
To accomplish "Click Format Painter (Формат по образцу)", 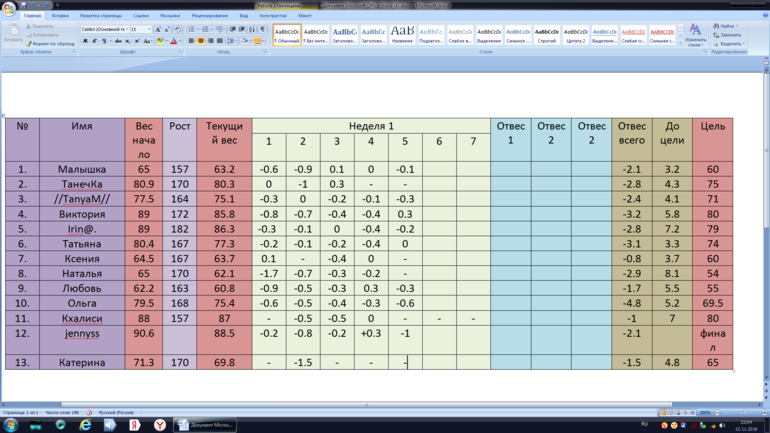I will tap(50, 44).
